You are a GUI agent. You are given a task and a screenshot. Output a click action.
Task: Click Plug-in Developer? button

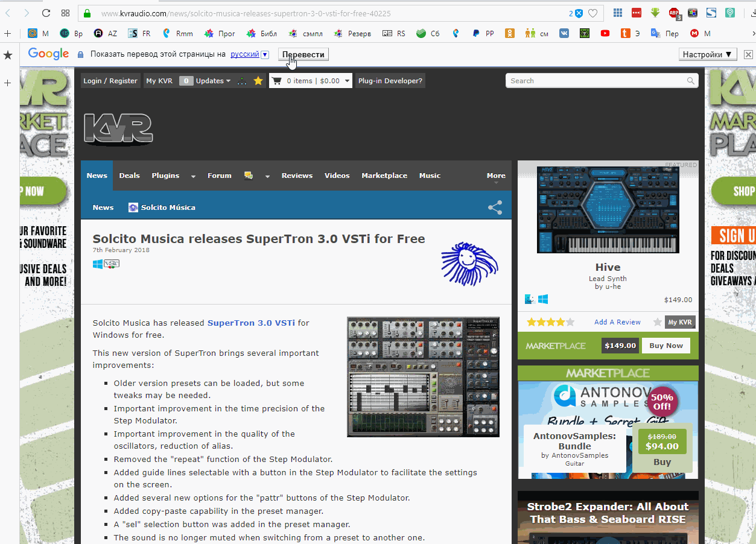390,81
